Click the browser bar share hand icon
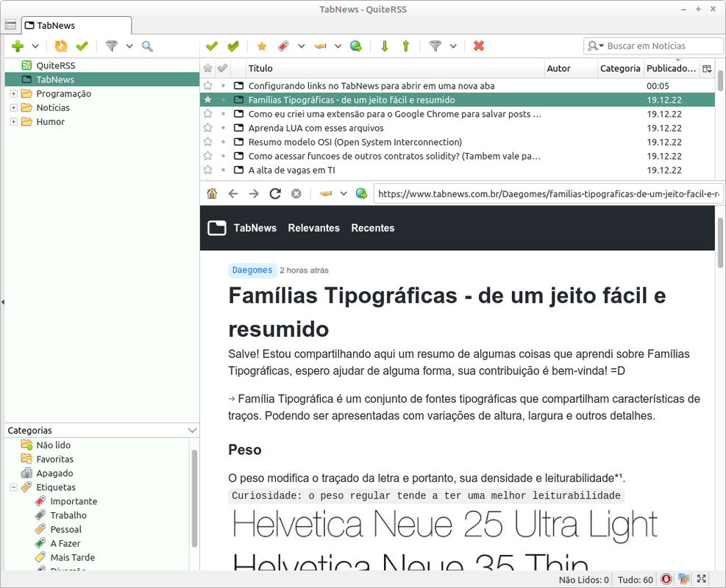Viewport: 726px width, 588px height. click(326, 194)
